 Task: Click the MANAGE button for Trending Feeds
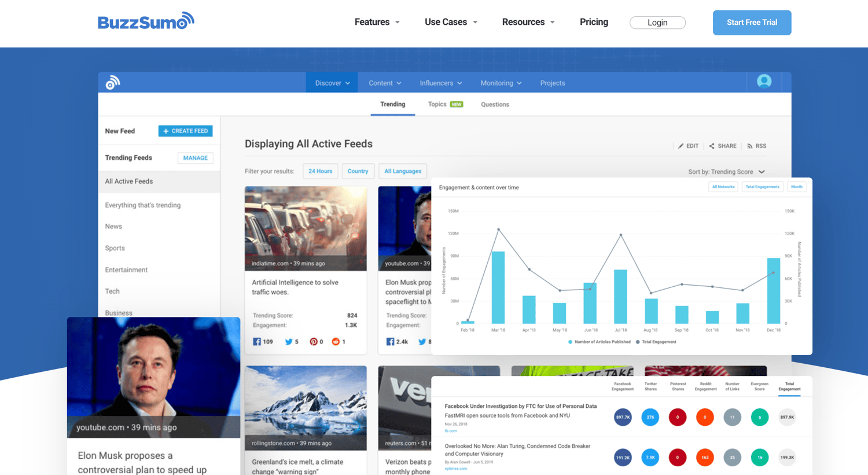(196, 158)
